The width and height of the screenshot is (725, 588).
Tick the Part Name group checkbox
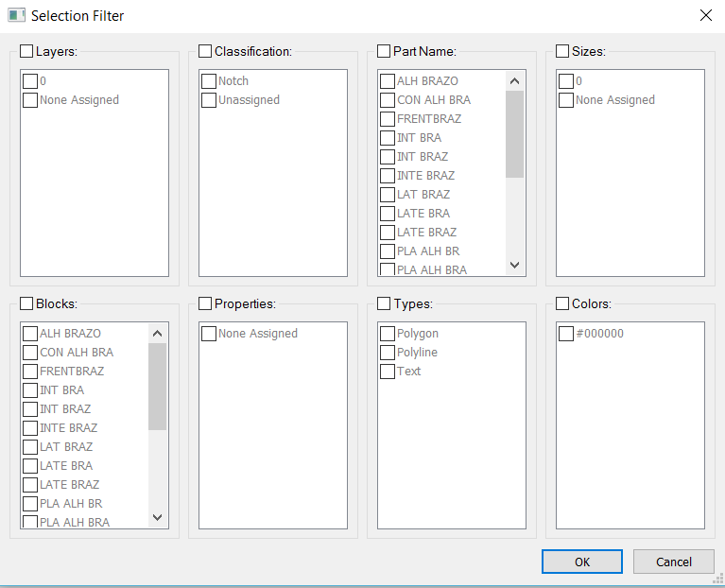(x=384, y=51)
